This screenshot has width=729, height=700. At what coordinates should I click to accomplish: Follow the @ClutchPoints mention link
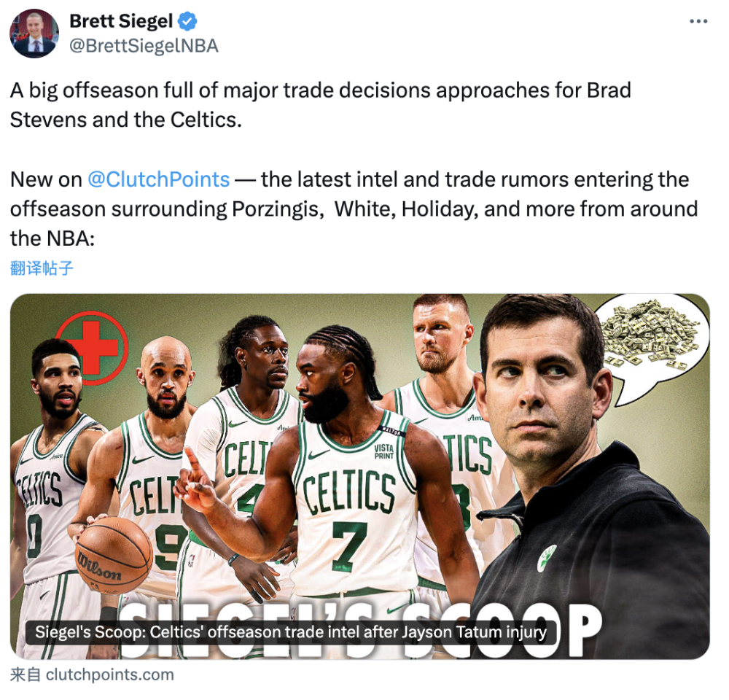pos(158,179)
